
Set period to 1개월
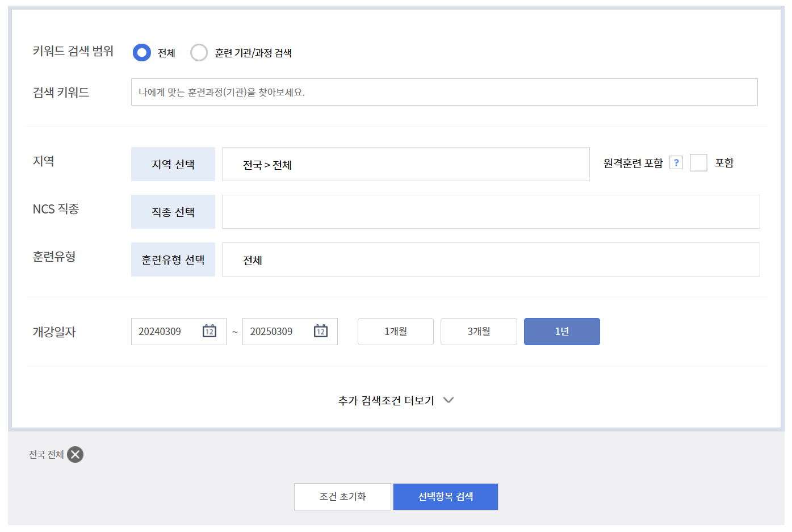click(x=396, y=332)
